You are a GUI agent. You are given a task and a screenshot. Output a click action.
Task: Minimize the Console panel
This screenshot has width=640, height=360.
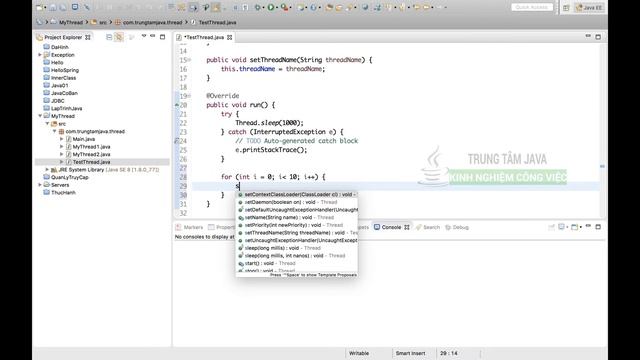[x=588, y=226]
